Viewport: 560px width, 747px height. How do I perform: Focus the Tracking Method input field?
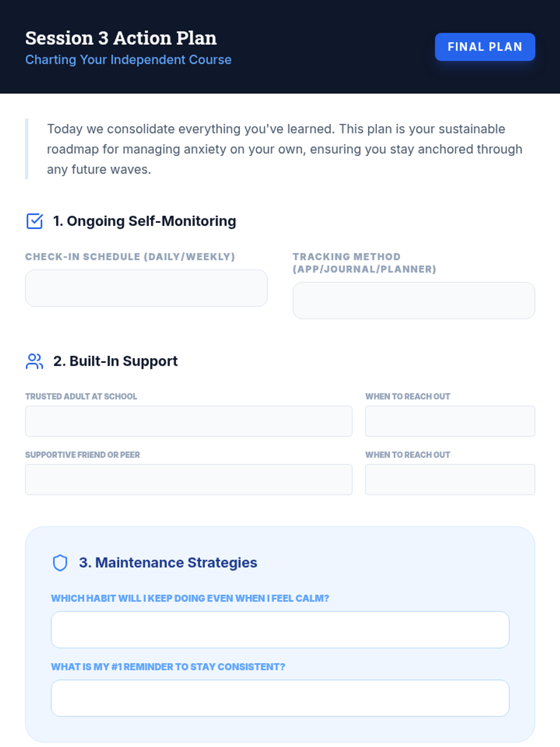(414, 301)
